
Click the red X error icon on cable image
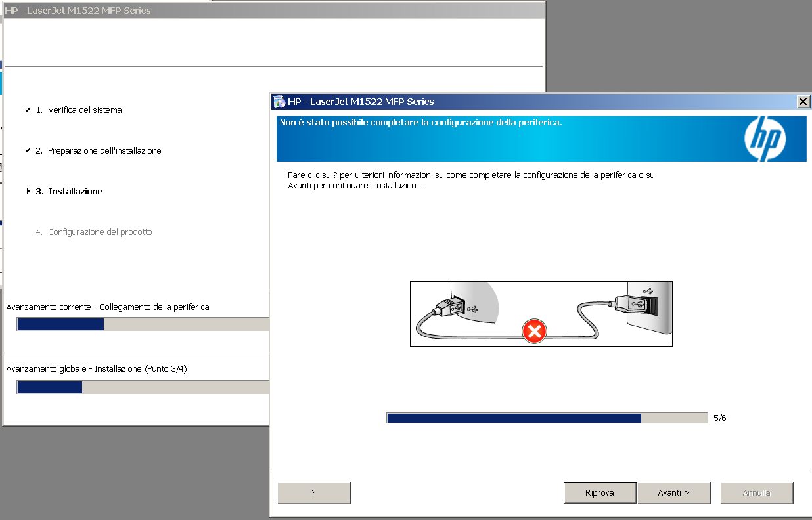point(534,331)
